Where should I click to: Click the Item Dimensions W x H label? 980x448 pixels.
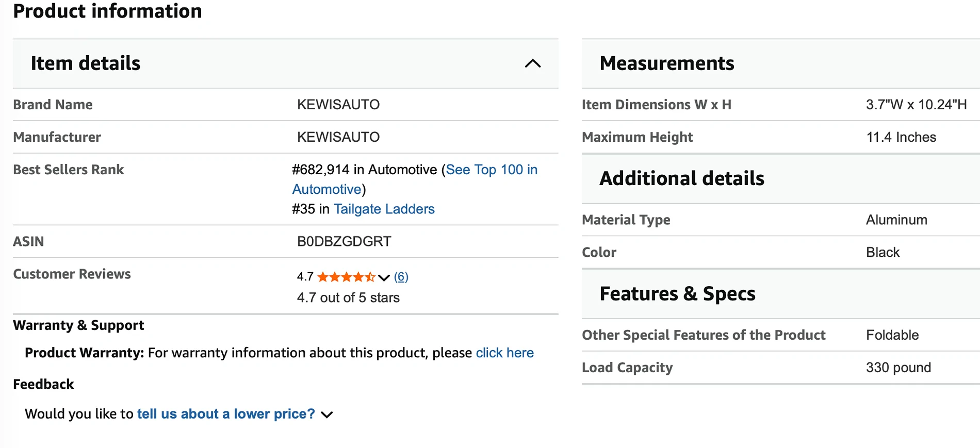657,105
